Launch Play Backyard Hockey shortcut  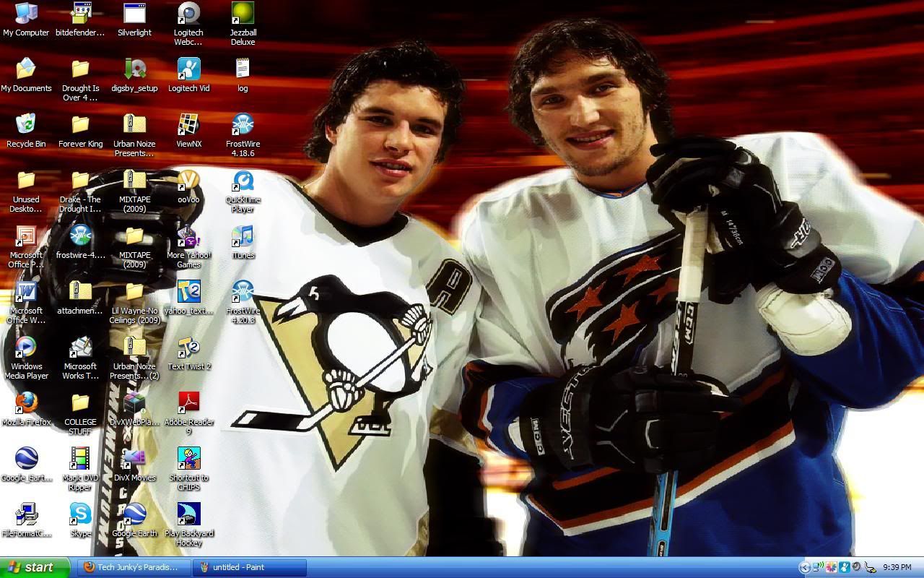coord(188,525)
